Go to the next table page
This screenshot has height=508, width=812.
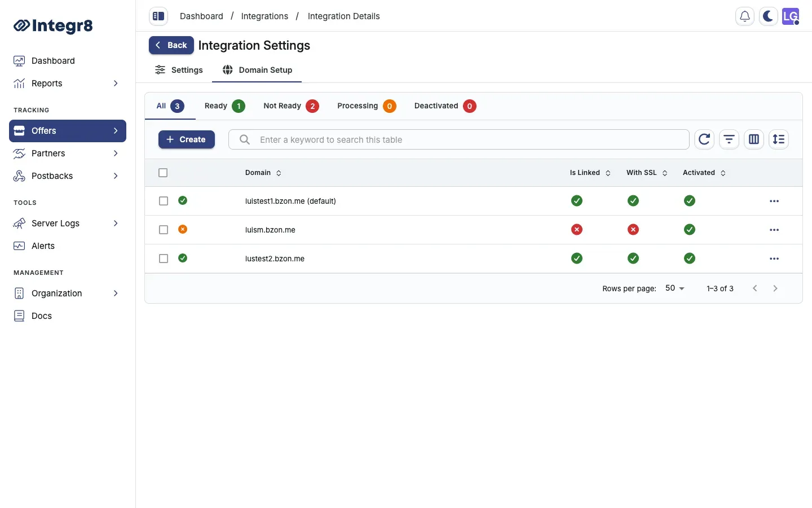pos(775,288)
